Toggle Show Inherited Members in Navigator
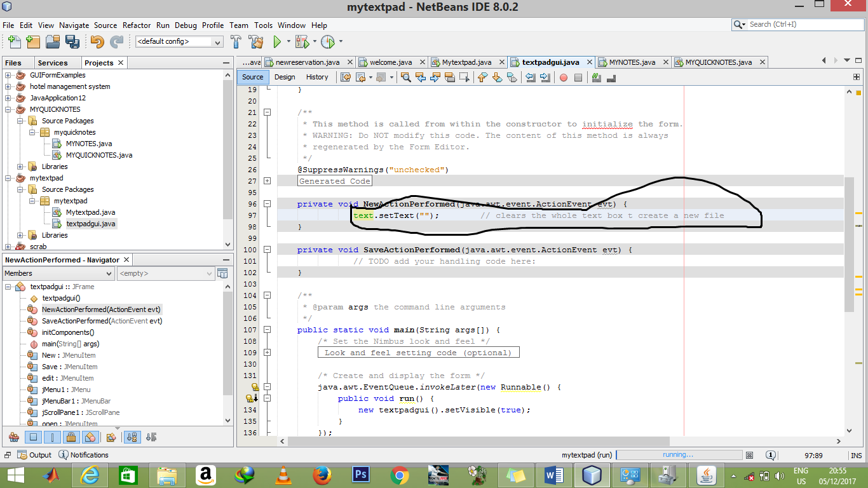The image size is (868, 488). pyautogui.click(x=13, y=437)
